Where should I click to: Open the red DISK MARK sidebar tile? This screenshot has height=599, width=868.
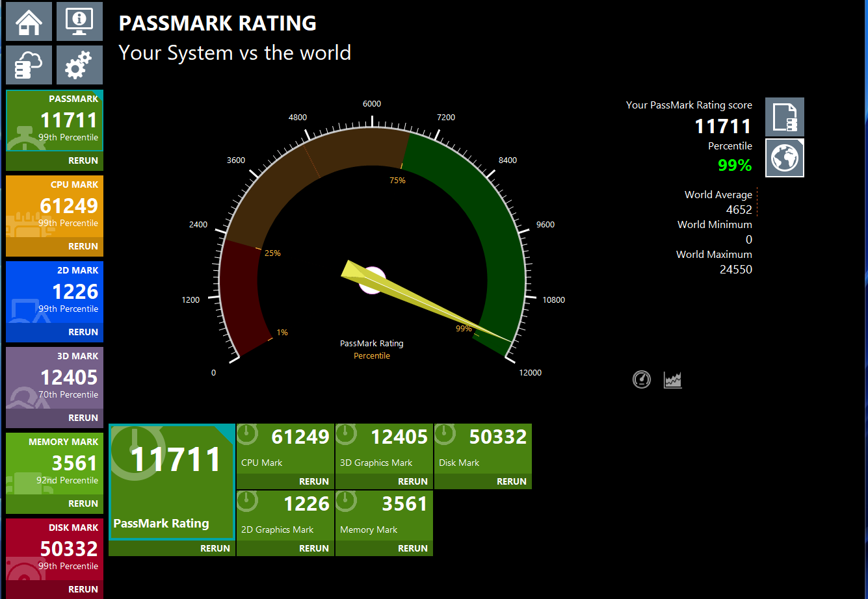(55, 550)
